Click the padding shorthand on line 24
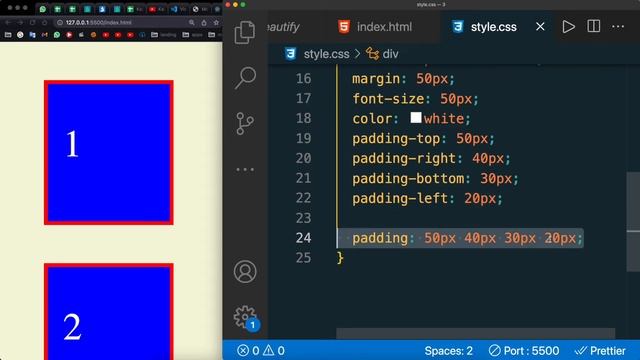This screenshot has height=360, width=640. click(467, 238)
